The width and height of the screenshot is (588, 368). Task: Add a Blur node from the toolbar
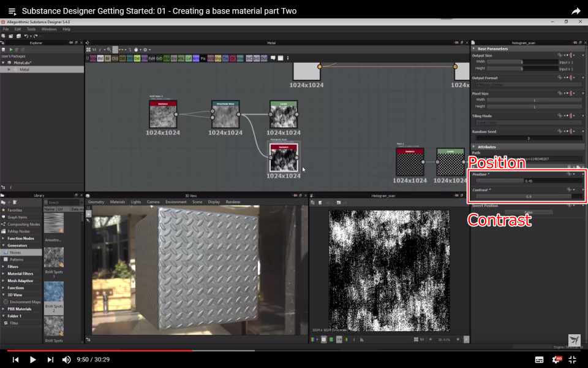point(108,58)
